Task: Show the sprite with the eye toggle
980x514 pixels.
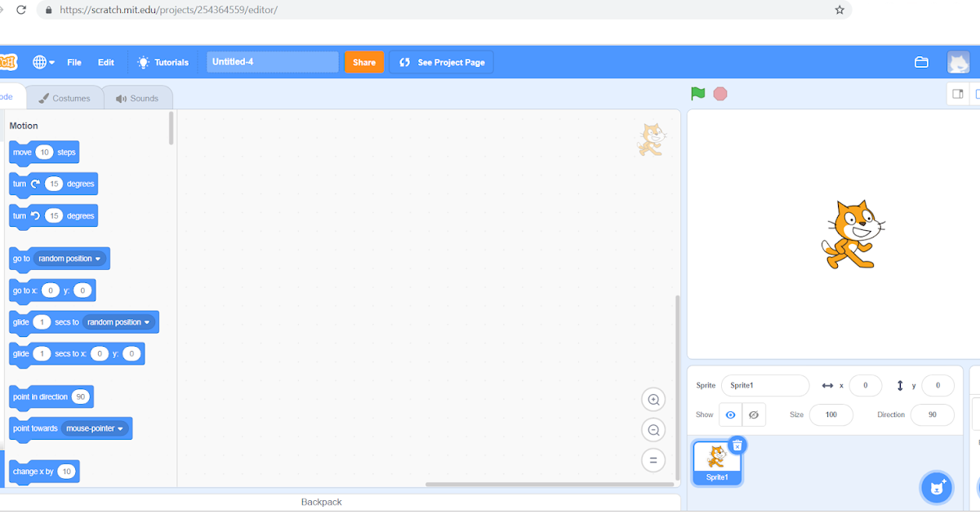Action: 729,414
